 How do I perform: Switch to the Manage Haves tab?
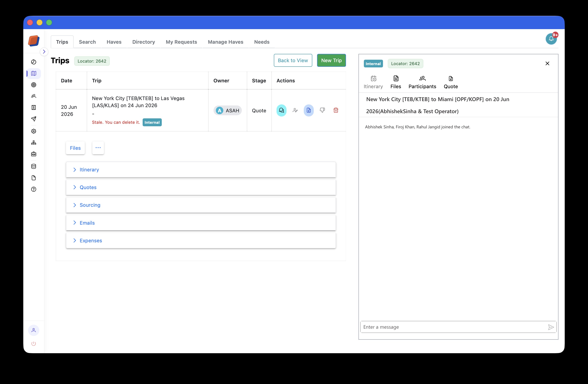(x=225, y=42)
